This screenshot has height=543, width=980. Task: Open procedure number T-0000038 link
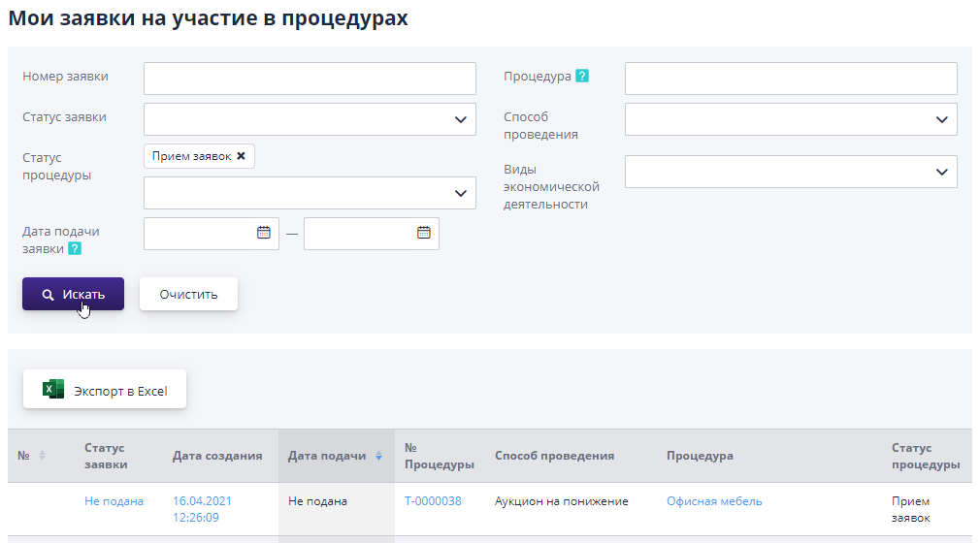(x=433, y=501)
